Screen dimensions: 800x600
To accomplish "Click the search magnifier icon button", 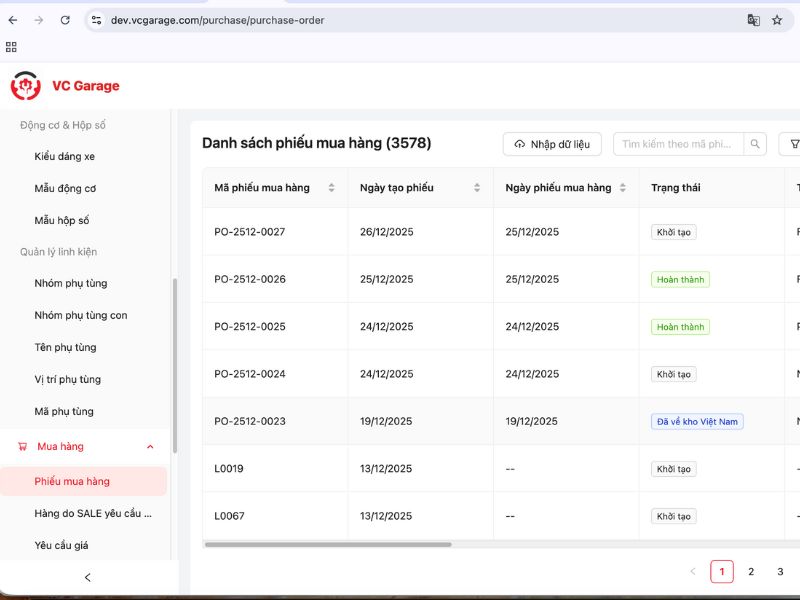I will coord(757,144).
